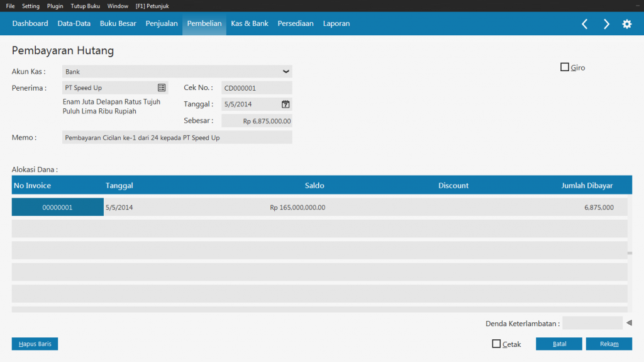
Task: Click the allocation table scrollbar handle
Action: click(630, 252)
